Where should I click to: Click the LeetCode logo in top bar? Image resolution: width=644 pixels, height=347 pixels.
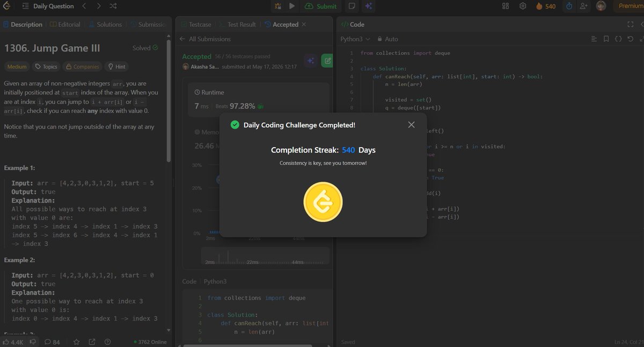coord(8,6)
